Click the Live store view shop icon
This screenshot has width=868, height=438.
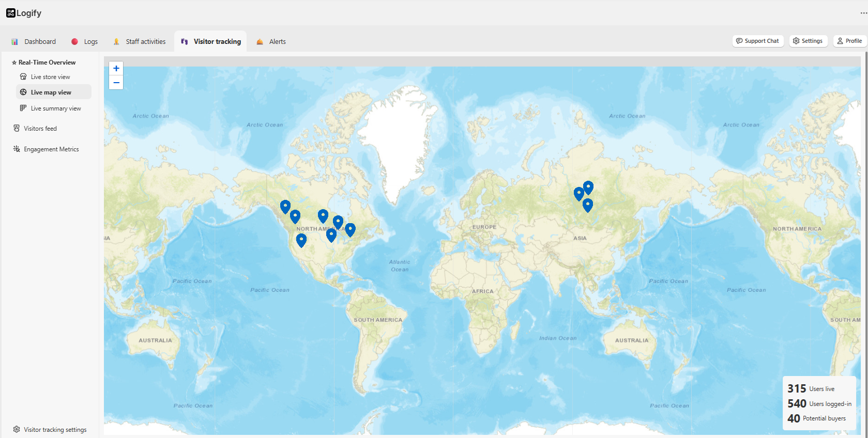coord(23,76)
